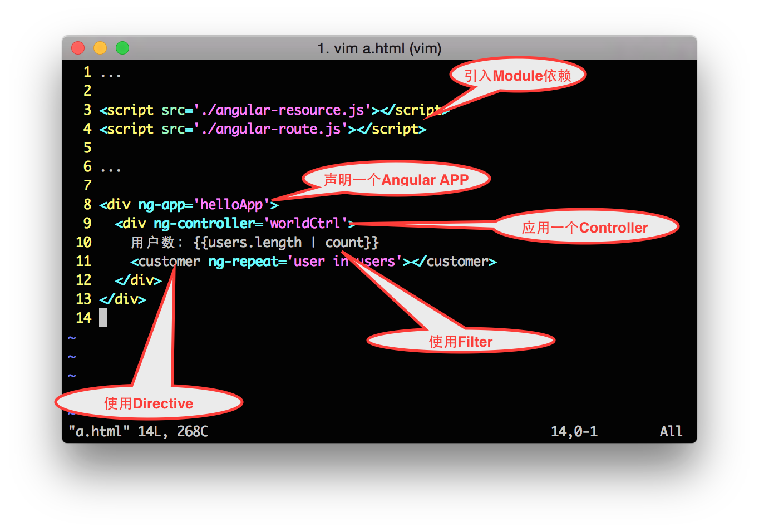Screen dimensions: 759x532
Task: Click the ng-repeat attribute on line 11
Action: pyautogui.click(x=243, y=262)
